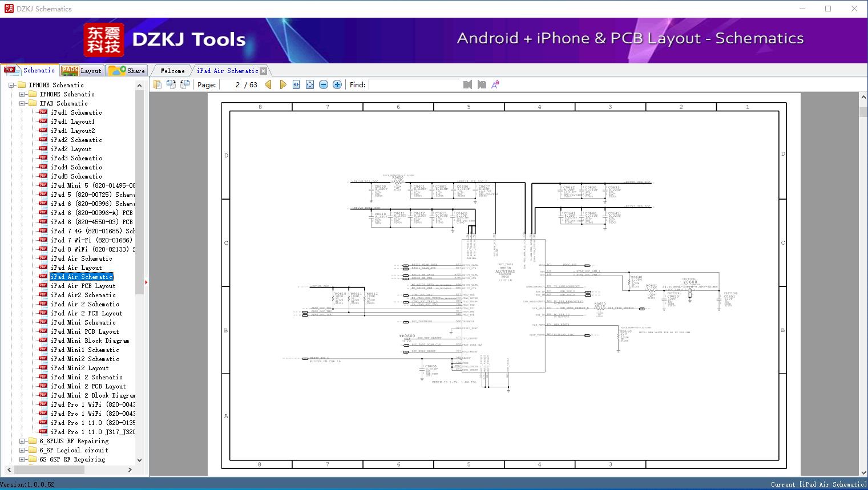The width and height of the screenshot is (868, 490).
Task: Find next match icon
Action: click(482, 84)
